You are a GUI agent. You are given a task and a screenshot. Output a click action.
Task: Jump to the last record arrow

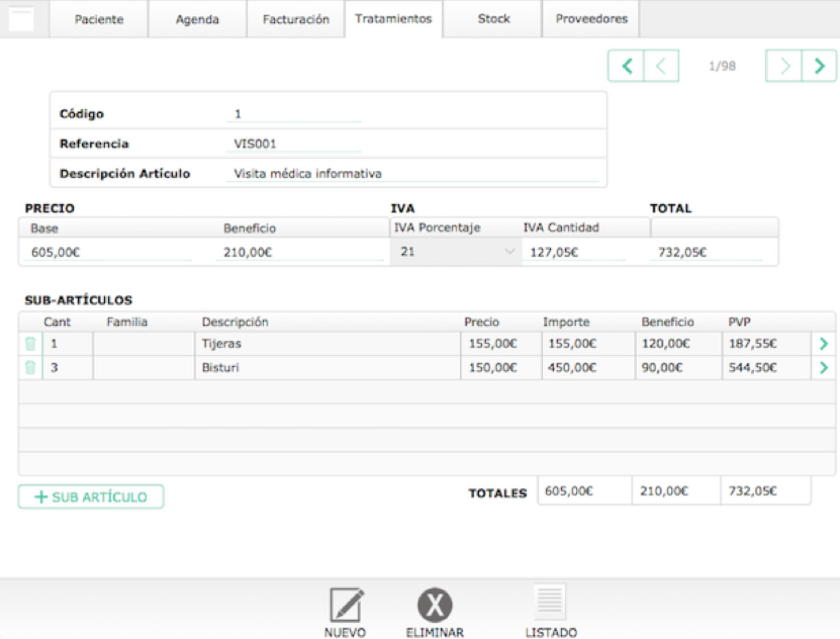[x=819, y=66]
